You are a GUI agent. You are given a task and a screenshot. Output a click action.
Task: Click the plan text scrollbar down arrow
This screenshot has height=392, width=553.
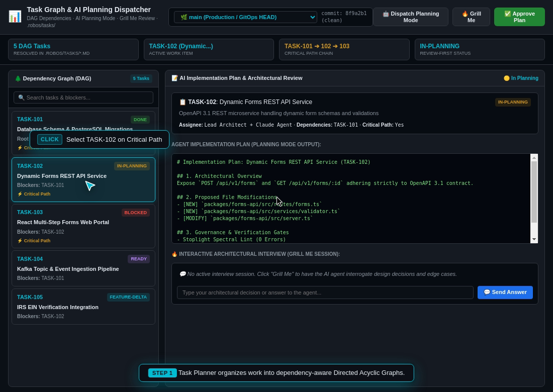pyautogui.click(x=534, y=239)
